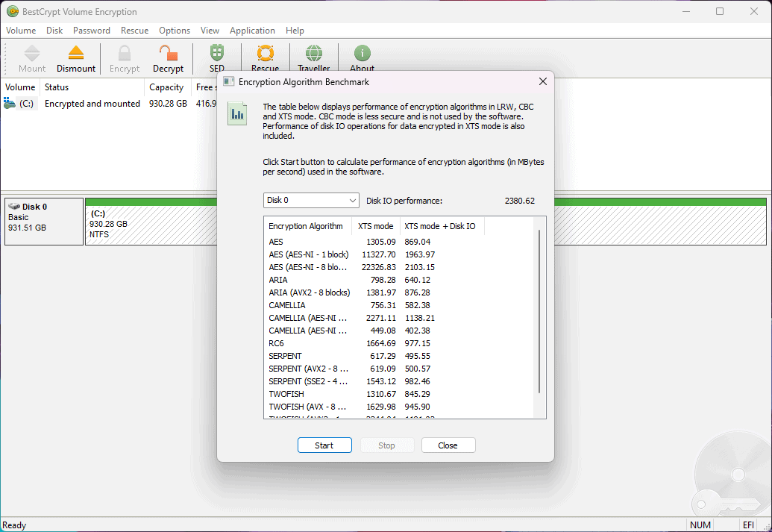Click the About info icon
Image resolution: width=772 pixels, height=532 pixels.
click(363, 53)
